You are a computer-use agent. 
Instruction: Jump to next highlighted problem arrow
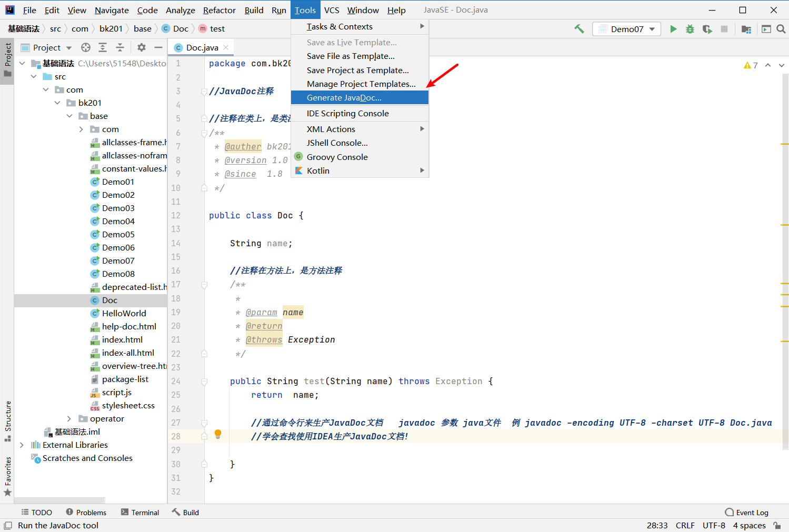(782, 65)
